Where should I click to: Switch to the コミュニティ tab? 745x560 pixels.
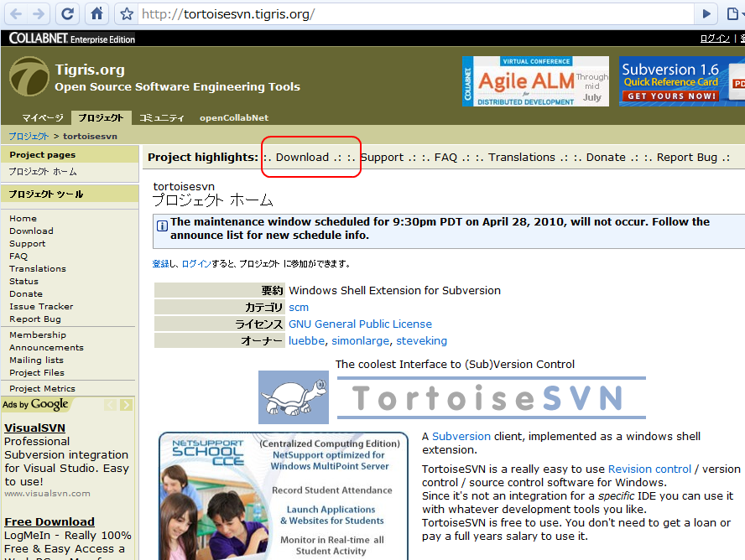coord(162,117)
